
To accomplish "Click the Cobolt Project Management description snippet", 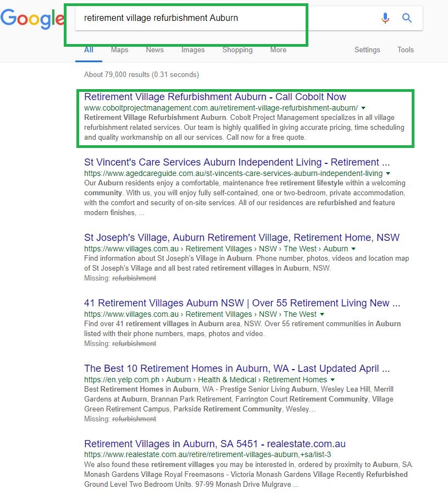I will point(244,127).
